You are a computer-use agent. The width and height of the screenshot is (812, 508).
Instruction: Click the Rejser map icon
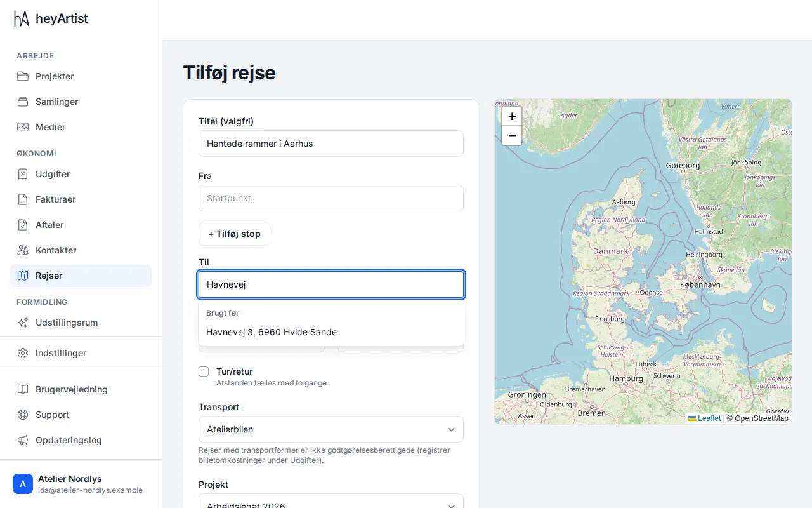(x=23, y=276)
